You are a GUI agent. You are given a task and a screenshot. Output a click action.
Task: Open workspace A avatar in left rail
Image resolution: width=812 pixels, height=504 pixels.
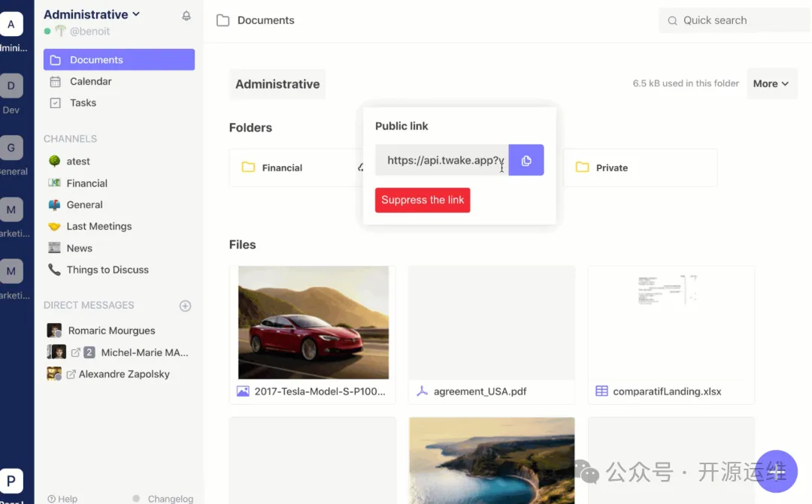click(x=11, y=24)
